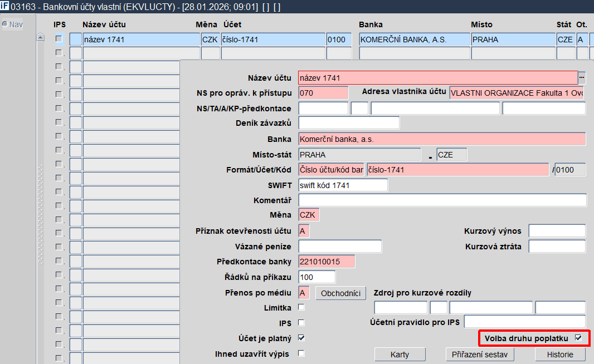Click first Zdroj pro kurzové rozdíly field

pos(401,308)
